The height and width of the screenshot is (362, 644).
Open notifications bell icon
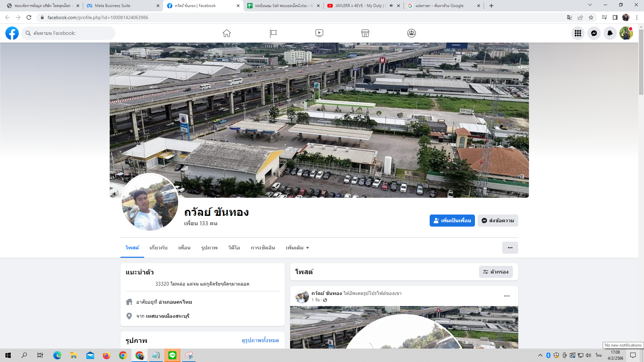click(610, 33)
